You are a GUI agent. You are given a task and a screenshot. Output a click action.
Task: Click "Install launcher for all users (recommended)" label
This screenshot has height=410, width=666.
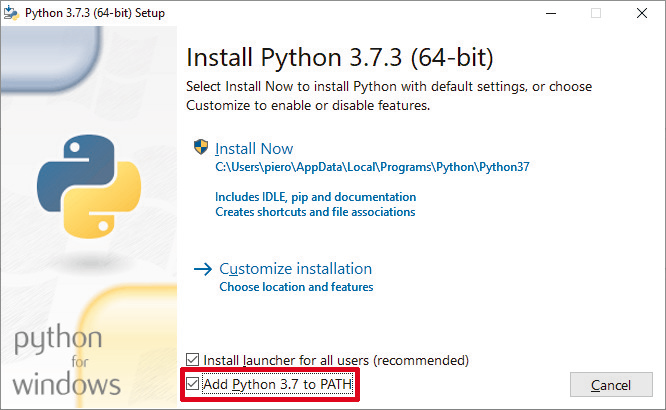[336, 360]
